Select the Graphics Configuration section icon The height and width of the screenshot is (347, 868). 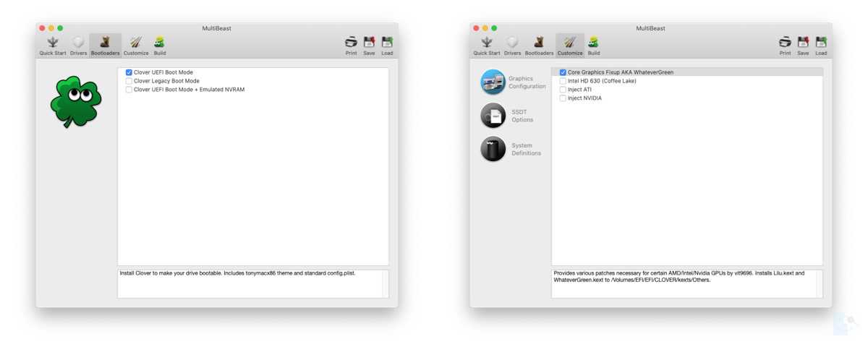point(493,82)
